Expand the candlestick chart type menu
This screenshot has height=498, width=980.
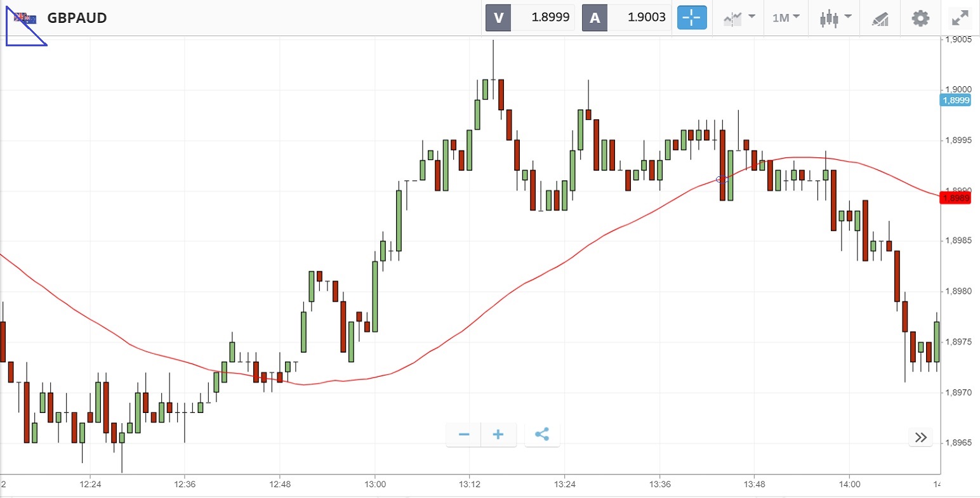[835, 18]
